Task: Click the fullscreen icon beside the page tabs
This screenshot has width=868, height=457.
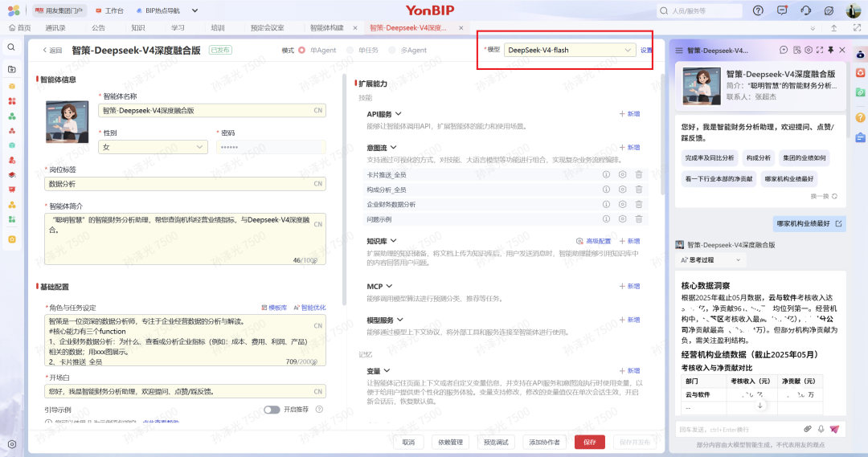Action: pyautogui.click(x=857, y=27)
